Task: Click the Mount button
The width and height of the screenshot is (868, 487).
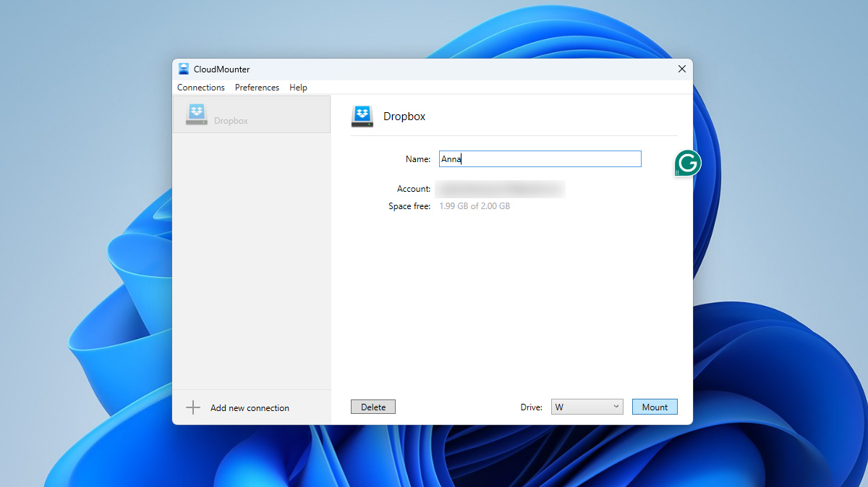Action: 654,407
